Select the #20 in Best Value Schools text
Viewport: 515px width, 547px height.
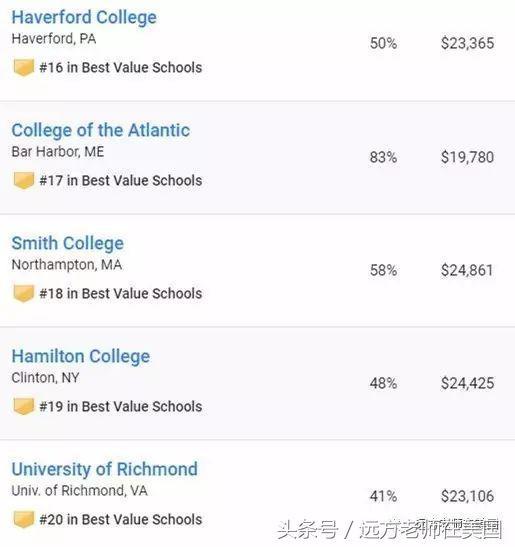click(121, 520)
